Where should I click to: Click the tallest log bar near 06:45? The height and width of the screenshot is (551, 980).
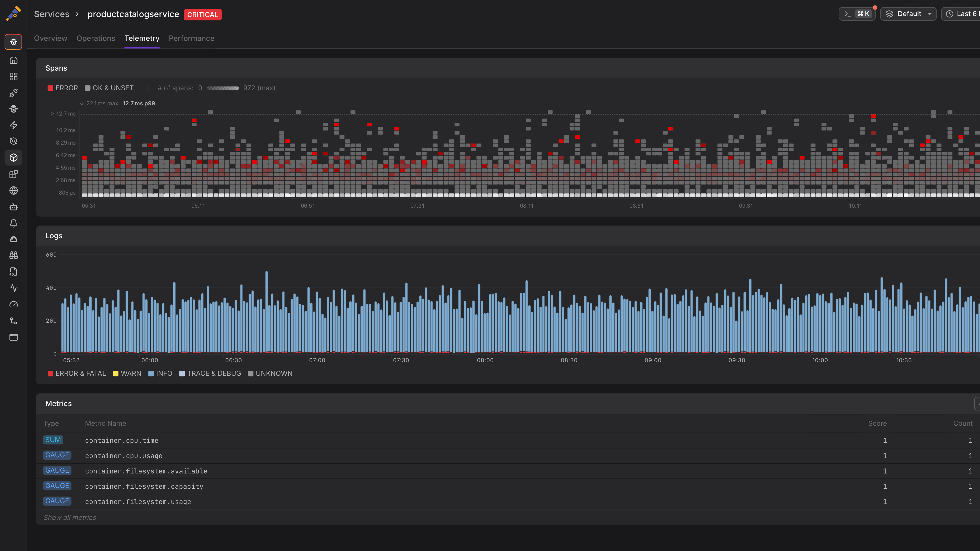(266, 312)
